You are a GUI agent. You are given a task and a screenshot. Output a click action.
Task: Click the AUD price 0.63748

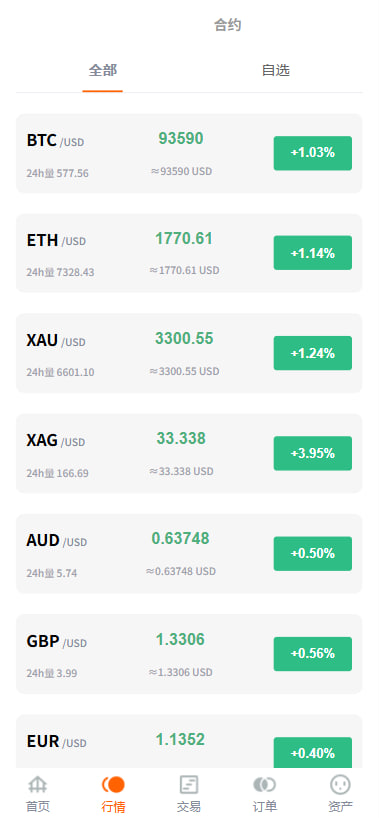coord(181,539)
